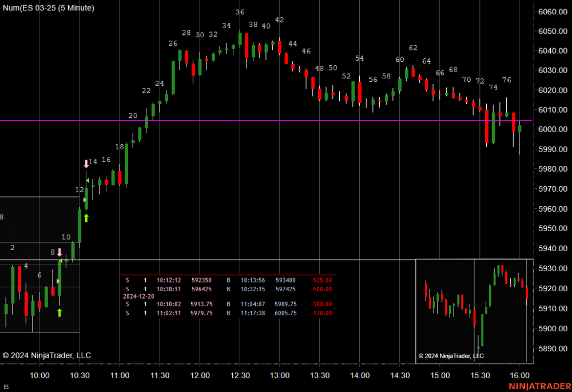
Task: Click the green up arrow below bar 12
Action: coord(86,217)
